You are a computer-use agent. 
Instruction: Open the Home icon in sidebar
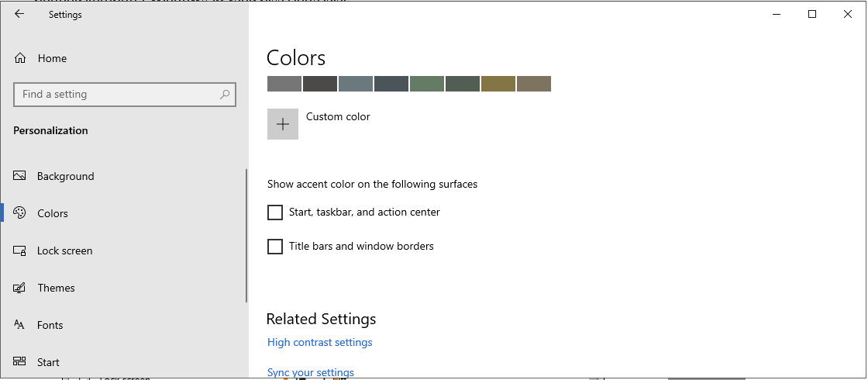pos(20,58)
